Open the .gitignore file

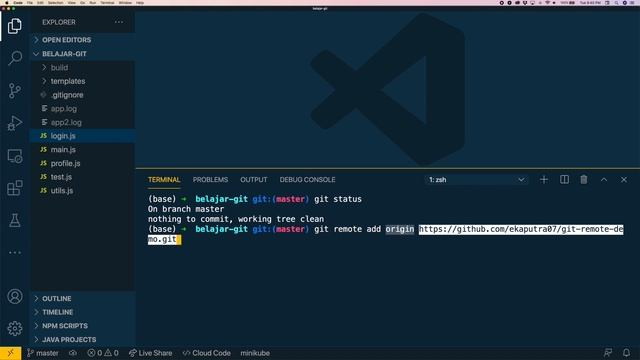coord(83,95)
